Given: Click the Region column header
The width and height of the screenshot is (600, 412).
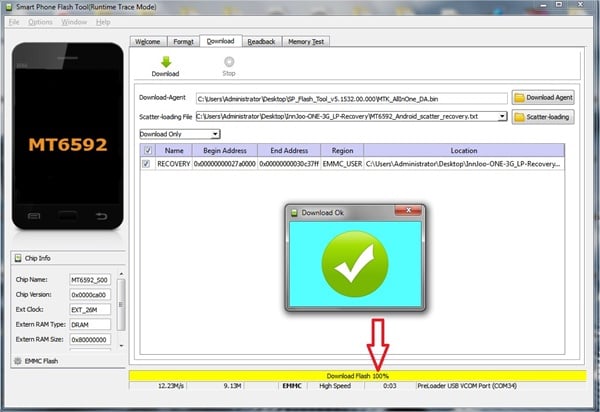Looking at the screenshot, I should tap(342, 150).
